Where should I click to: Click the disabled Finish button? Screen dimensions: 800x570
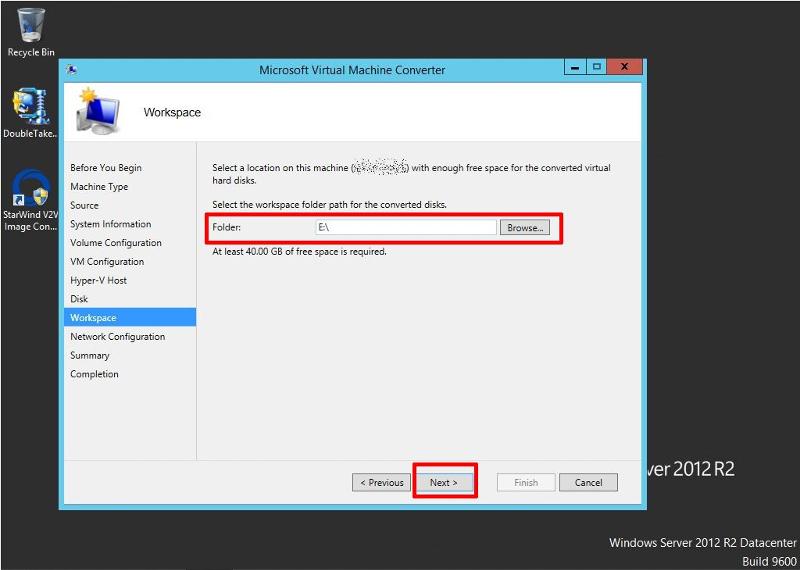point(526,482)
